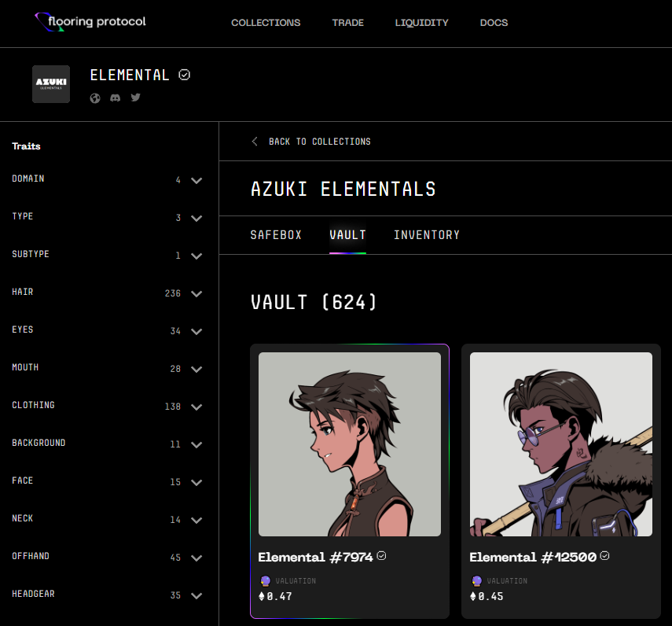The width and height of the screenshot is (672, 626).
Task: Click verified badge on Elemental #7974
Action: coord(381,556)
